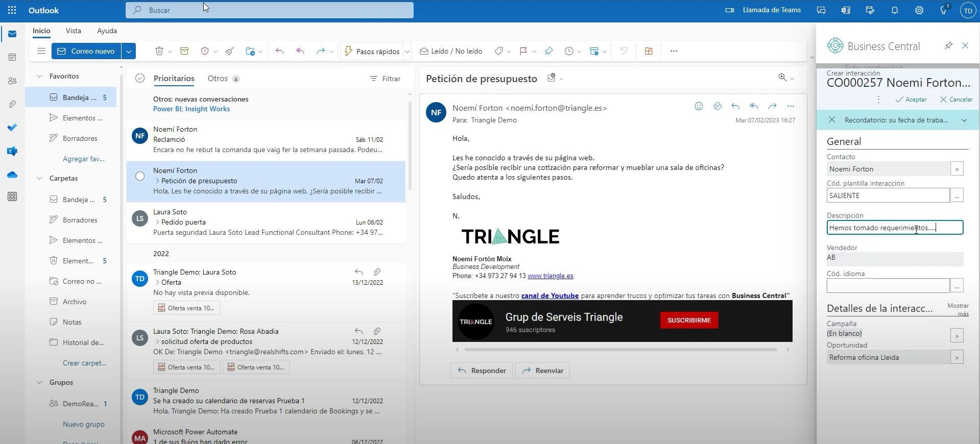Open the Calendar icon in left sidebar
Screen dimensions: 980x444
[12, 58]
